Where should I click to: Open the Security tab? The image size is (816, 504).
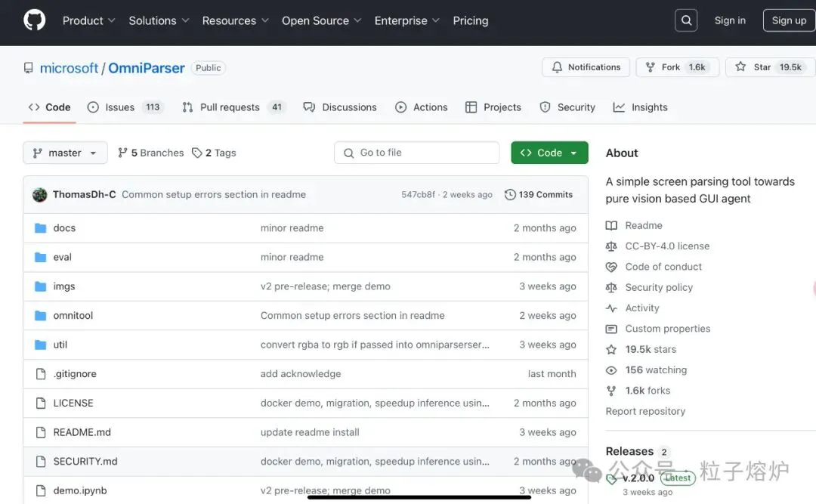point(567,107)
